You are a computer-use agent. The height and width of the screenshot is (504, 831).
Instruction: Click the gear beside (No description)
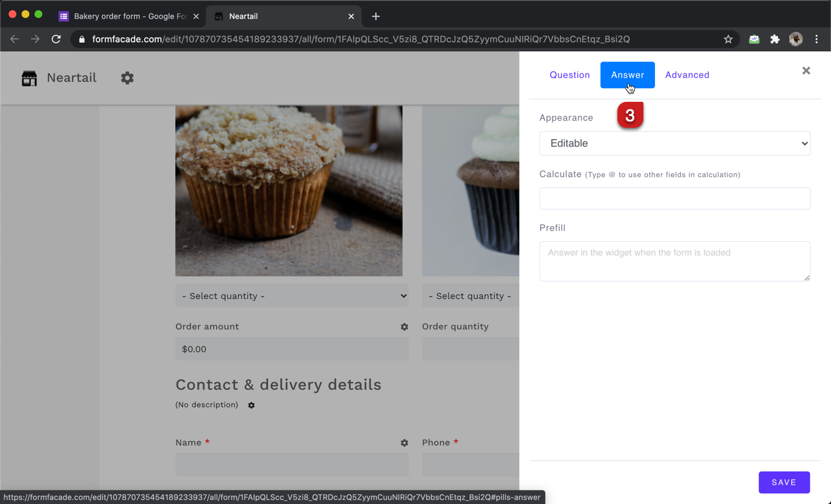pos(251,405)
